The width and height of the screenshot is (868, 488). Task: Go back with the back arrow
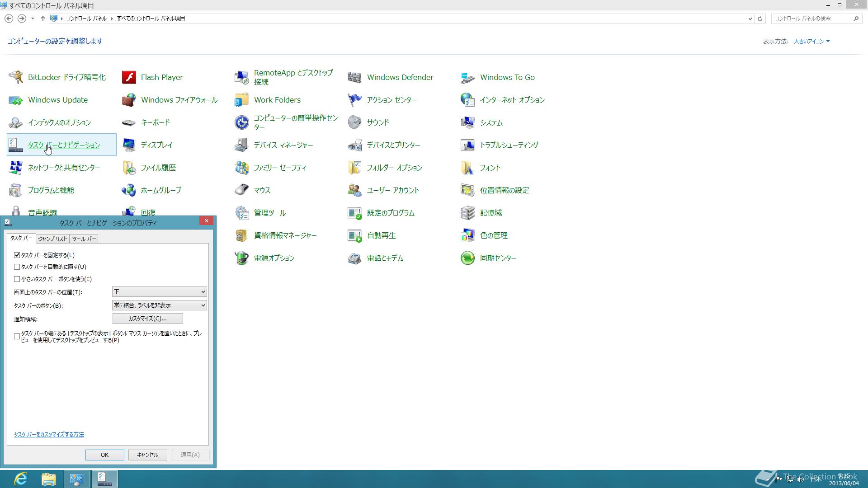9,19
